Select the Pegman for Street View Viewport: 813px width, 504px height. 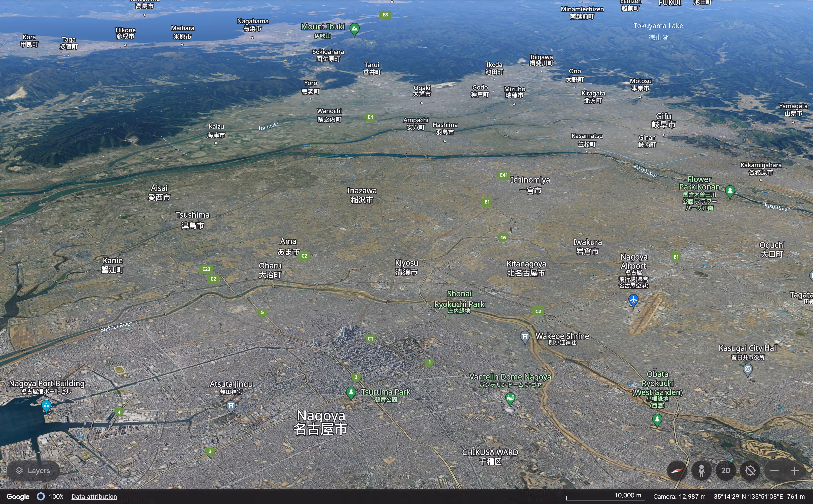(701, 470)
